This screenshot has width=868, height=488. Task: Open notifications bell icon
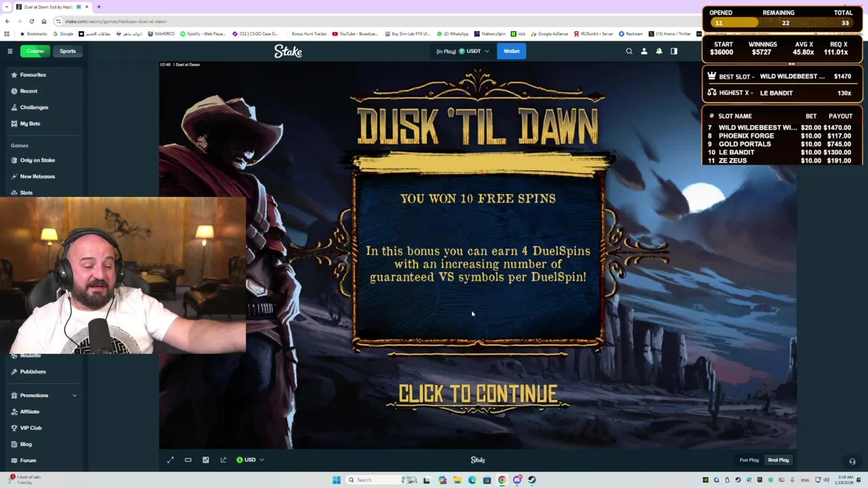point(659,51)
